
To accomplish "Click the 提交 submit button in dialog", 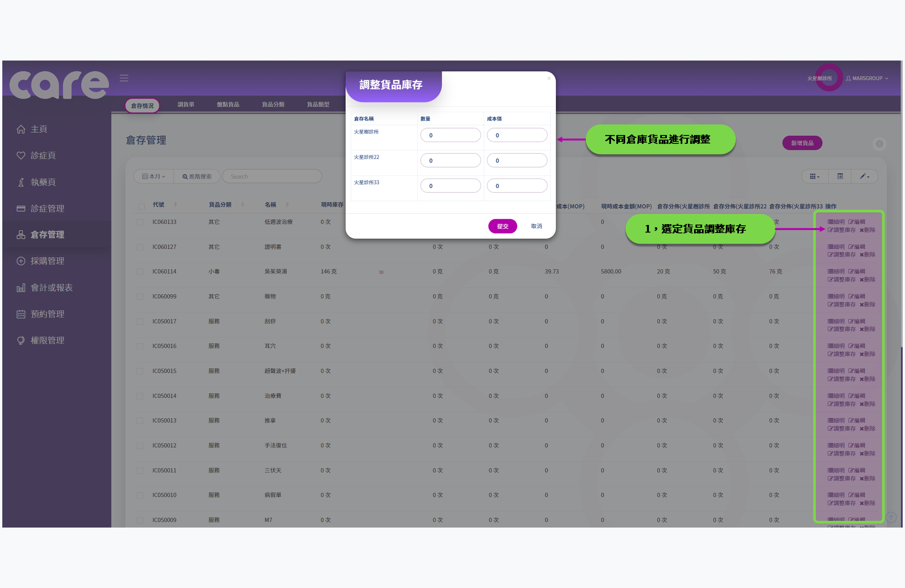I will (x=502, y=226).
